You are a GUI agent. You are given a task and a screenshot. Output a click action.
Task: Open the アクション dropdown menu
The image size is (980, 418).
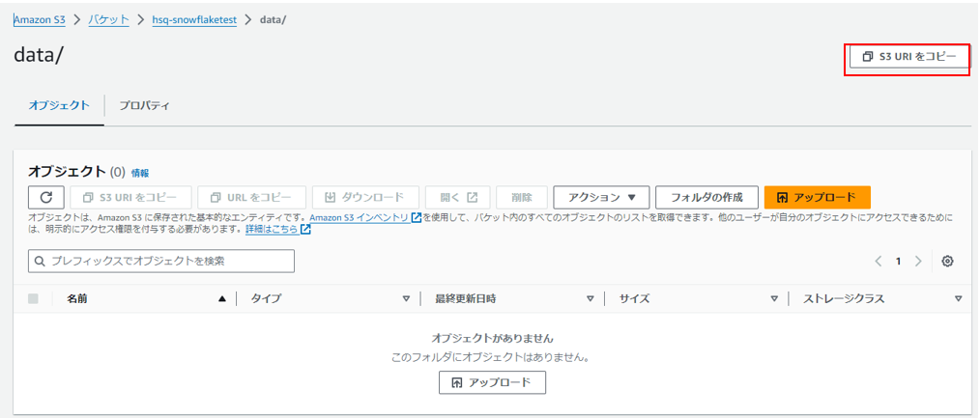601,197
